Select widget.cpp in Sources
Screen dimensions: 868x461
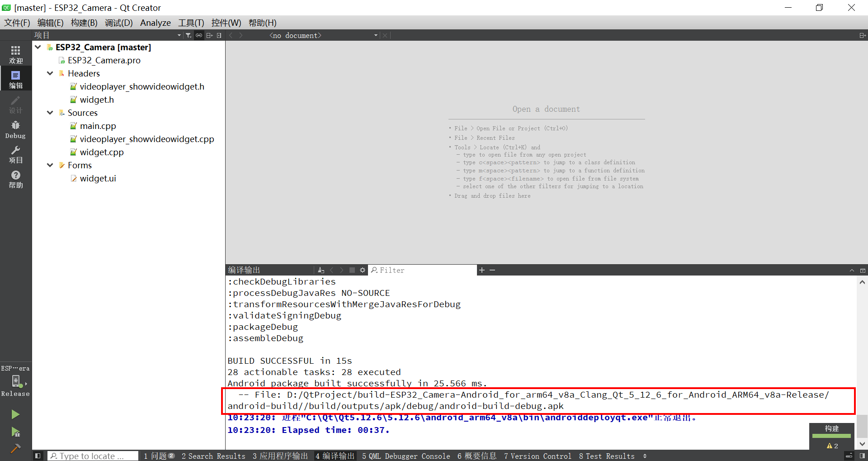pos(102,152)
